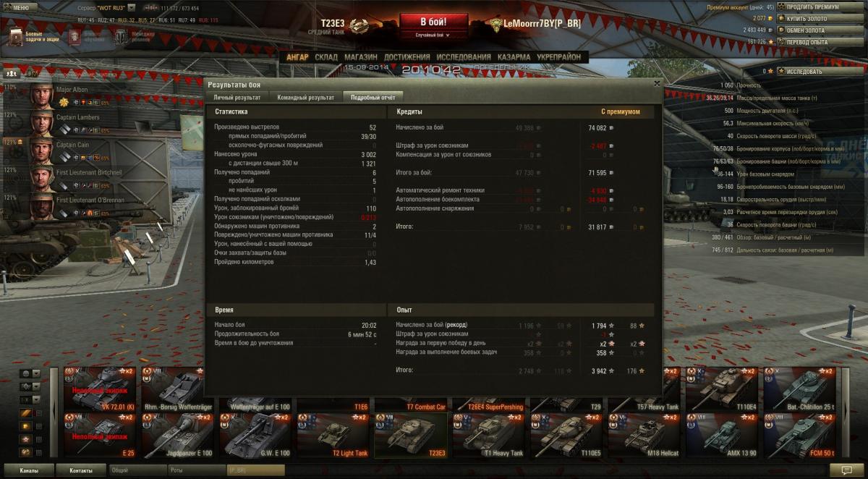Switch to Подробный отчёт tab
This screenshot has width=868, height=479.
(373, 97)
